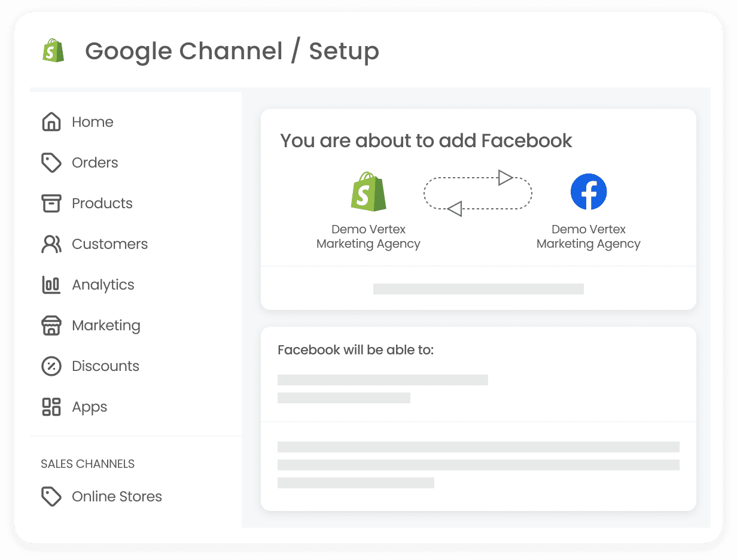Click the Apps grid icon
Image resolution: width=737 pixels, height=560 pixels.
click(x=51, y=407)
